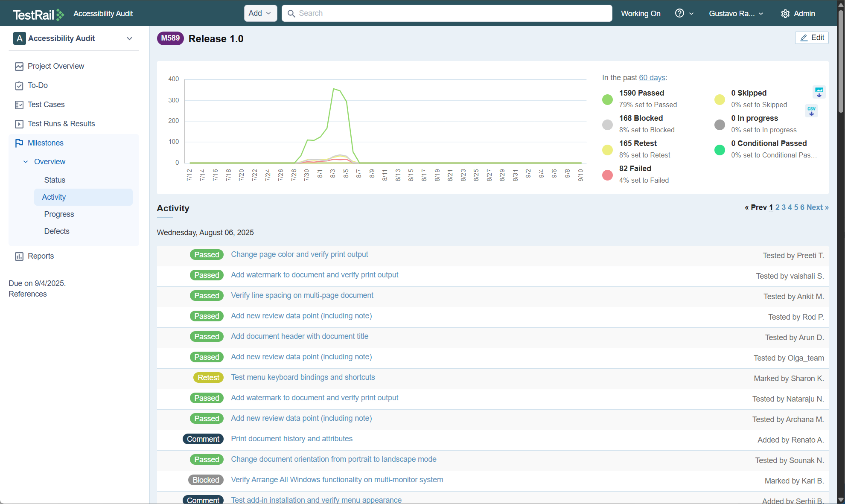Open the 60 days time range link
This screenshot has width=845, height=504.
652,78
